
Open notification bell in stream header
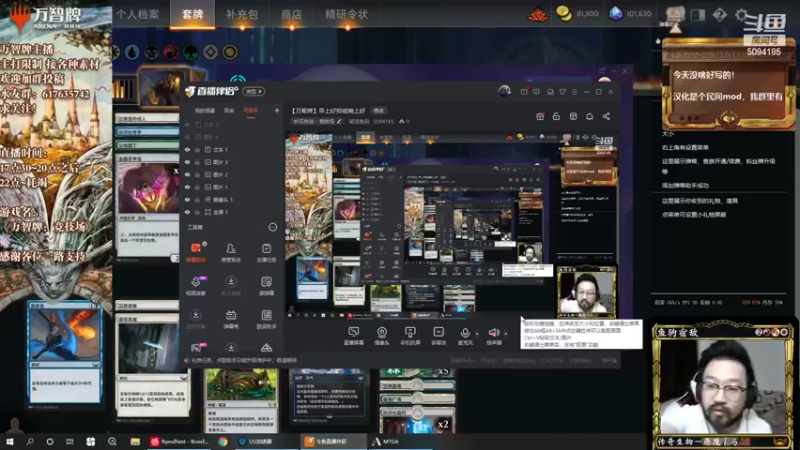click(589, 116)
